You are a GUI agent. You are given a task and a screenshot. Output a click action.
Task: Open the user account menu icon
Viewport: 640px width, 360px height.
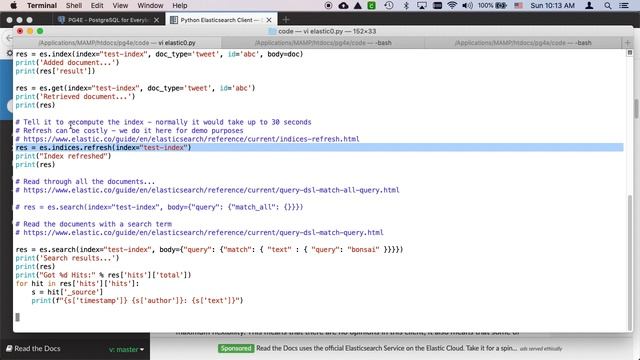coord(589,5)
